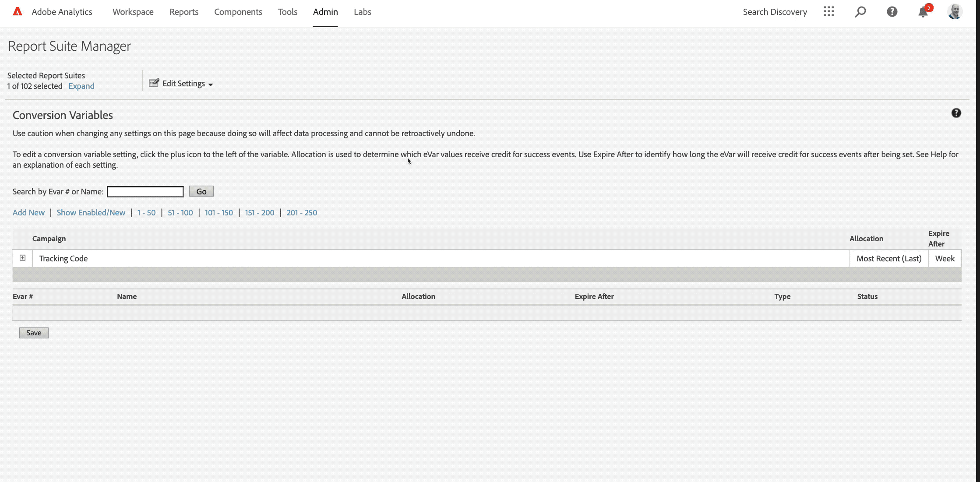Show eVars 51 - 100
The width and height of the screenshot is (980, 482).
(180, 212)
